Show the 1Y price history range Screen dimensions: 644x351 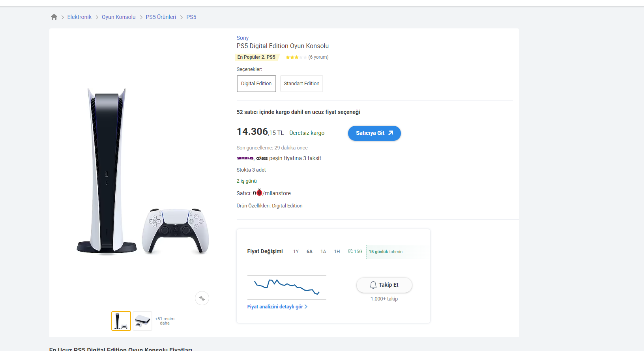pyautogui.click(x=296, y=252)
